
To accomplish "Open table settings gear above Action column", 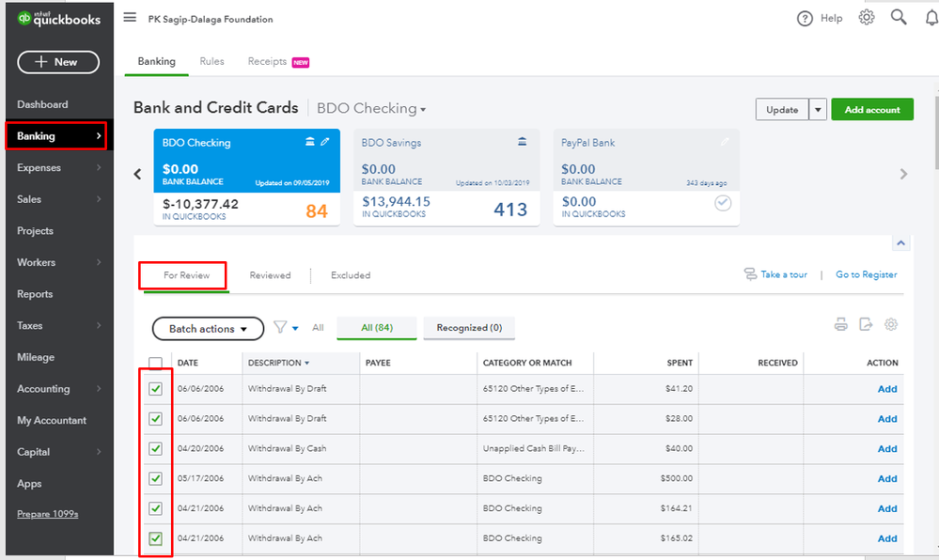I will click(x=891, y=325).
